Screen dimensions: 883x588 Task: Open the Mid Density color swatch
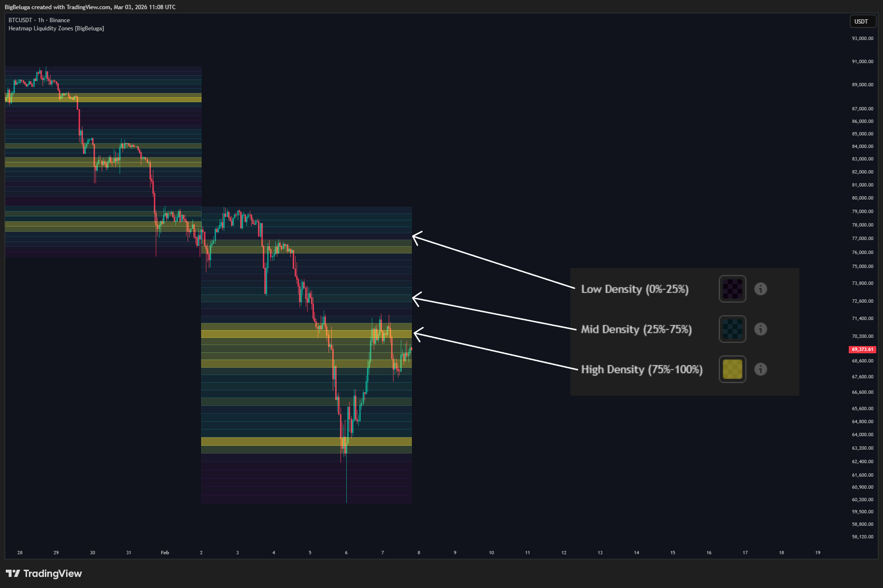click(x=732, y=329)
